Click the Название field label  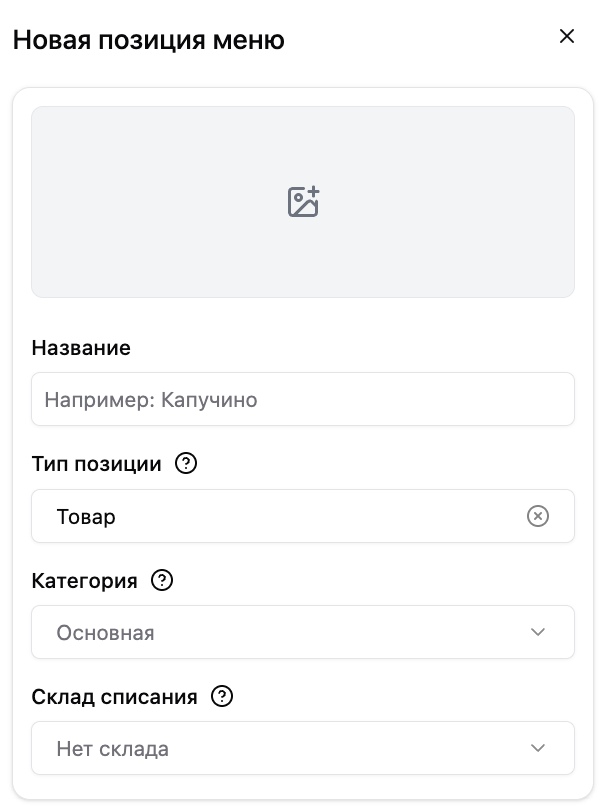pyautogui.click(x=81, y=348)
